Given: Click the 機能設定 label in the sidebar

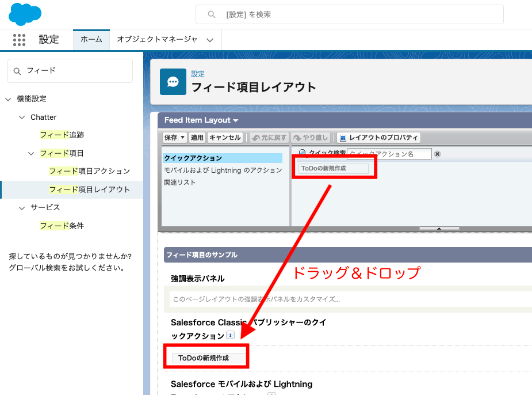Looking at the screenshot, I should 32,99.
